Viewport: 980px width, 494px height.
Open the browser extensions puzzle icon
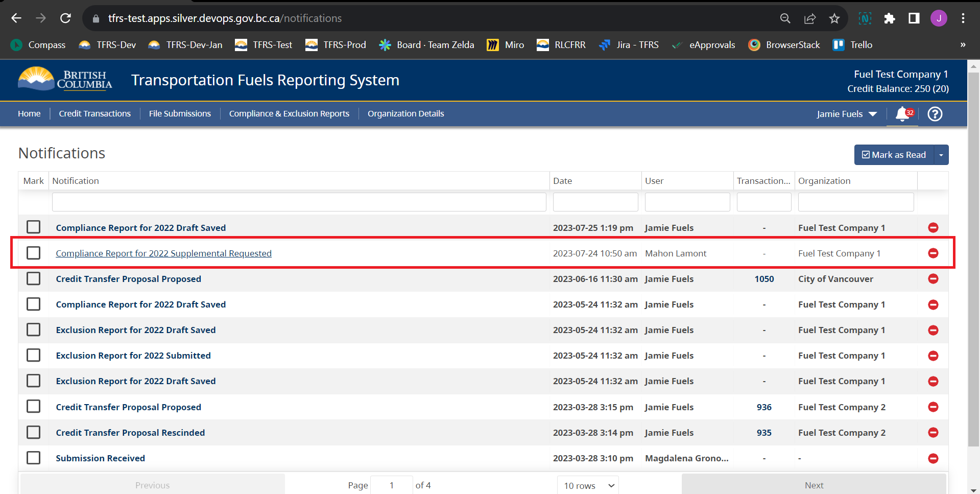(x=889, y=18)
